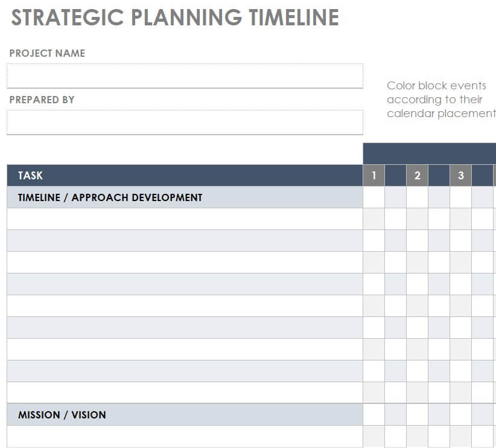Select first blank task row under Timeline / Approach Development
Image resolution: width=496 pixels, height=448 pixels.
pyautogui.click(x=185, y=219)
